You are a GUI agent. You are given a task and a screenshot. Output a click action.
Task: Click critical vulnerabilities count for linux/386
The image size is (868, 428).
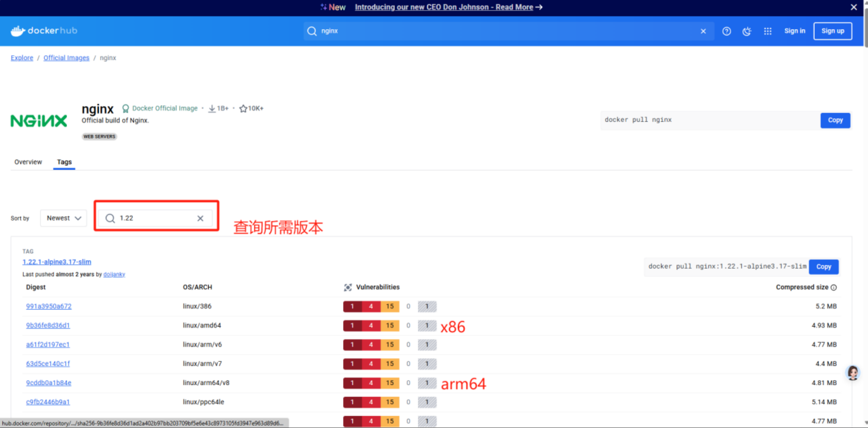[352, 306]
